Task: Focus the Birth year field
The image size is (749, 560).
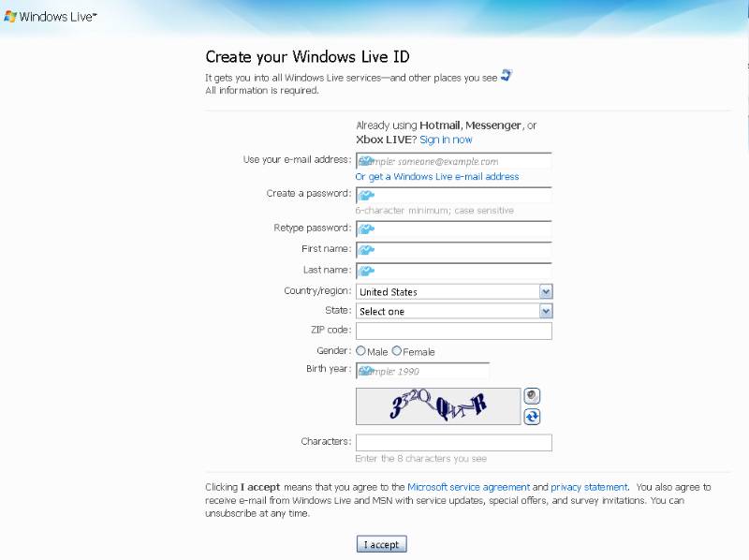Action: point(423,371)
